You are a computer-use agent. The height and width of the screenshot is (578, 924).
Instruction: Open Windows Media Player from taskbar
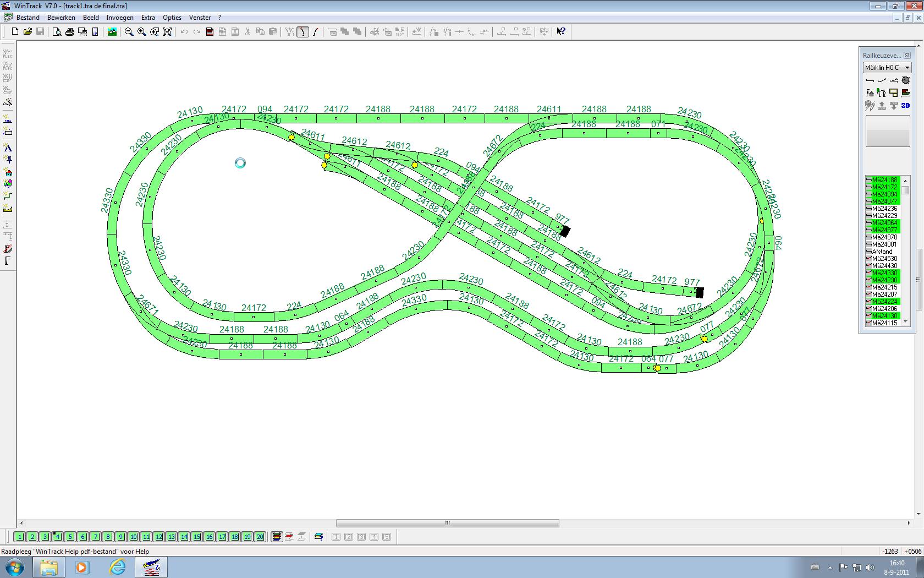[82, 568]
